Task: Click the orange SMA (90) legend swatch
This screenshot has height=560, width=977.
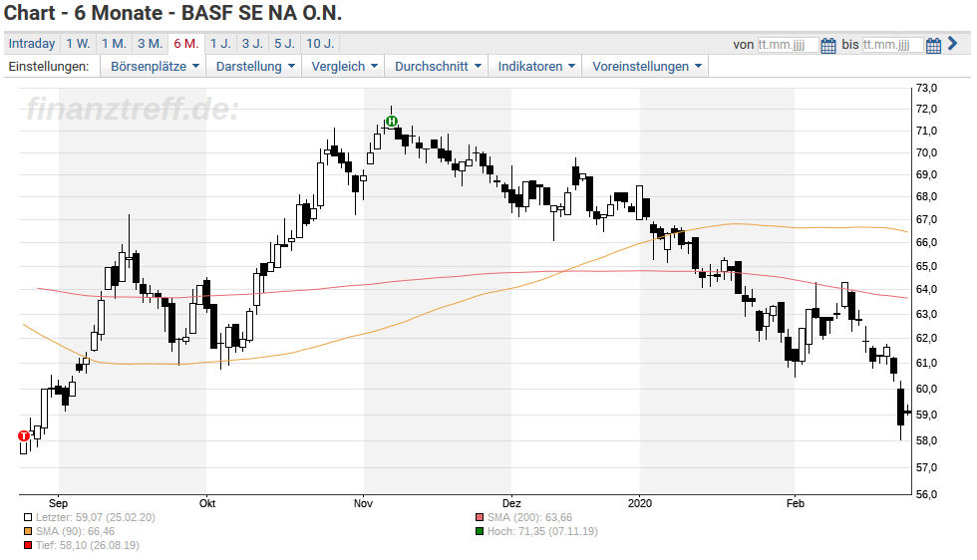Action: (x=28, y=531)
